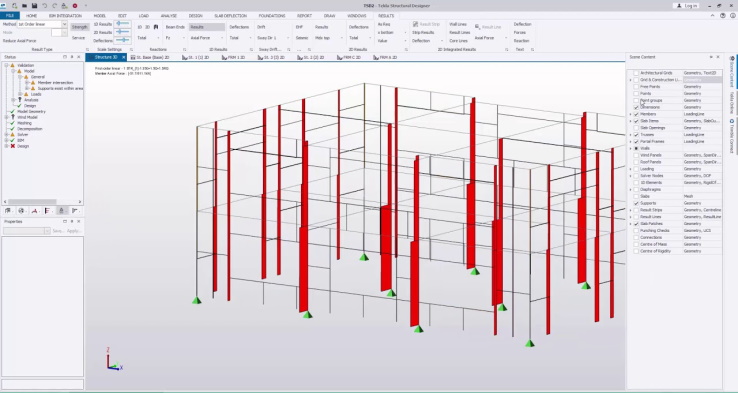Image resolution: width=738 pixels, height=393 pixels.
Task: Collapse the ribbon with the up chevron
Action: [713, 16]
